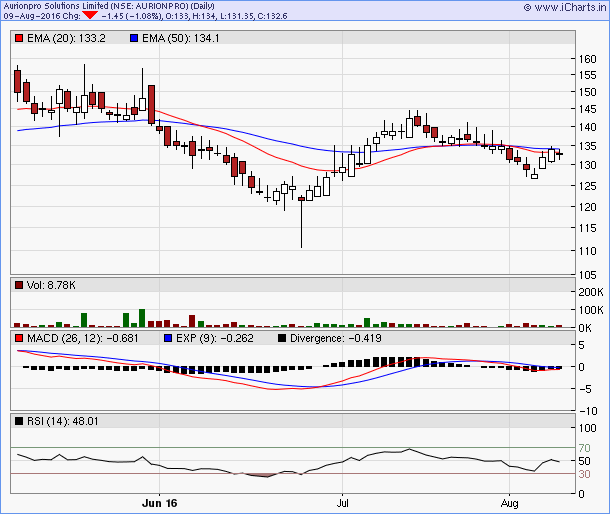Click the red 30 RSI oversold label
Viewport: 610px width, 514px height.
(x=584, y=474)
